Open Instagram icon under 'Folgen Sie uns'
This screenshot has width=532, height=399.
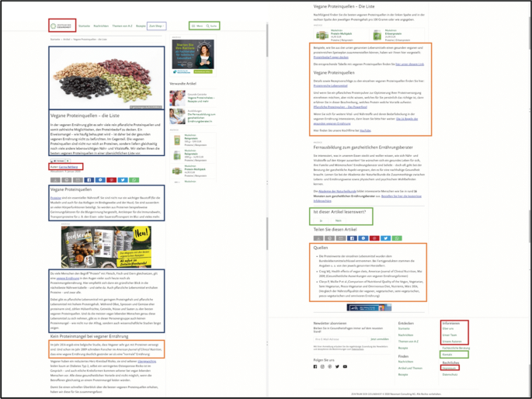tap(322, 366)
